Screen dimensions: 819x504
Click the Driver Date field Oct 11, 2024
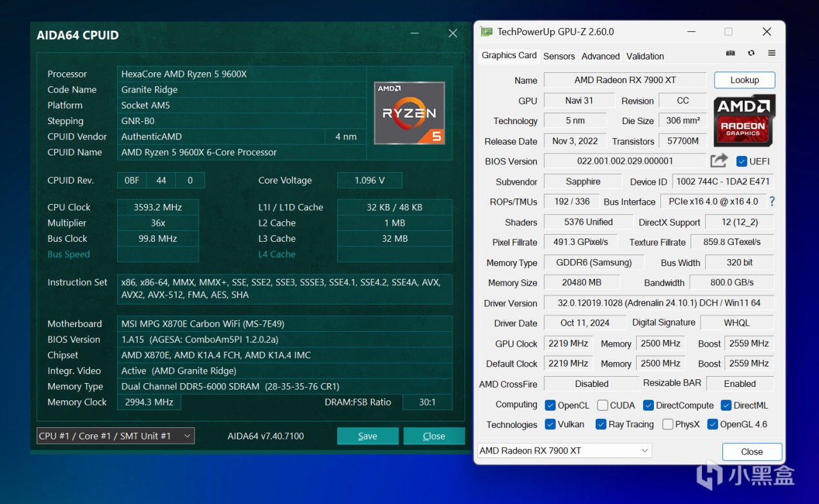point(585,323)
